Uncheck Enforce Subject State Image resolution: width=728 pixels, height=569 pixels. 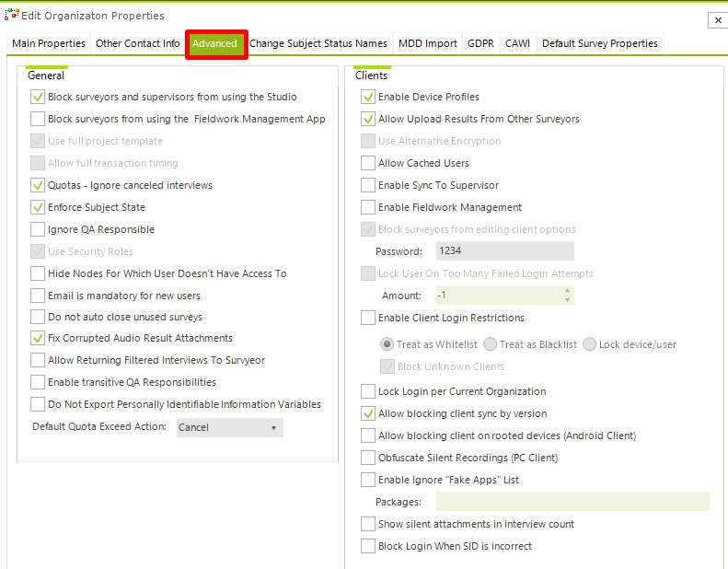pos(38,207)
